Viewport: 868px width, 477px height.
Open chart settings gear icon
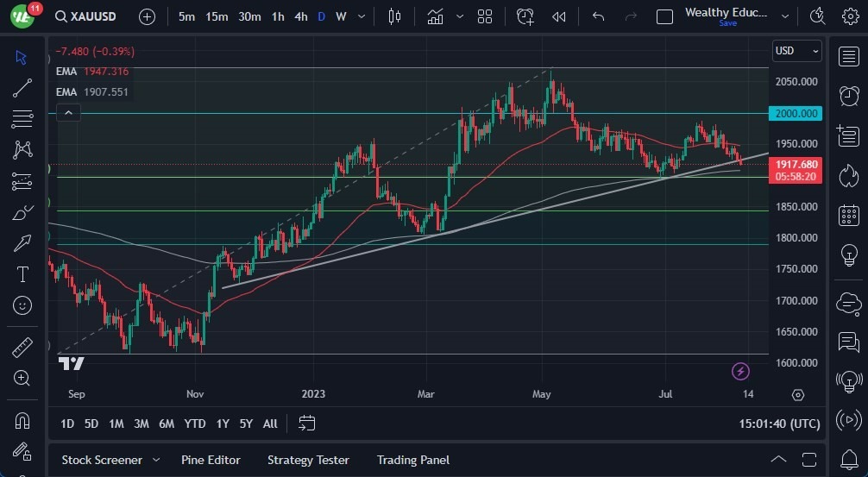[x=850, y=16]
